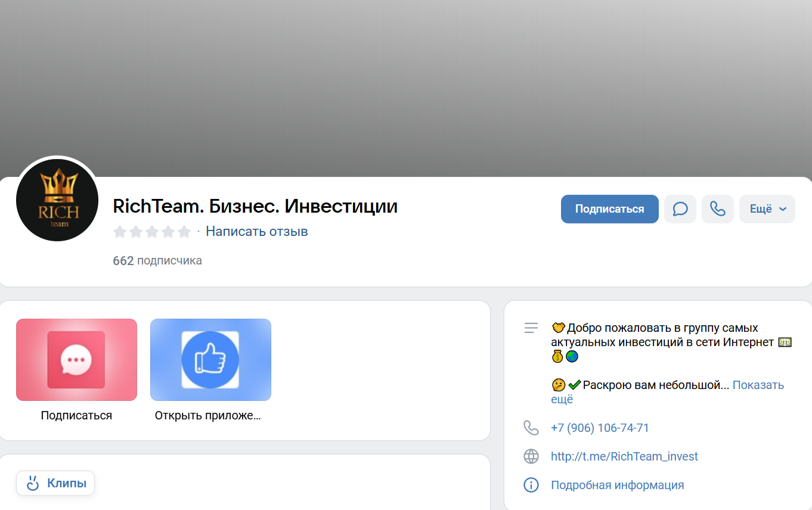Image resolution: width=812 pixels, height=510 pixels.
Task: Click the globe icon beside the t.me link
Action: tap(531, 456)
